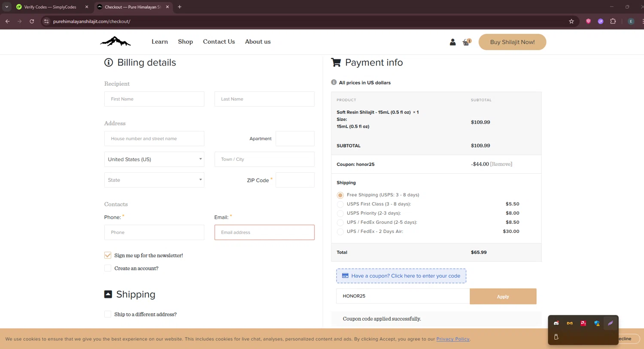Open the State dropdown
The height and width of the screenshot is (349, 644).
click(x=154, y=180)
